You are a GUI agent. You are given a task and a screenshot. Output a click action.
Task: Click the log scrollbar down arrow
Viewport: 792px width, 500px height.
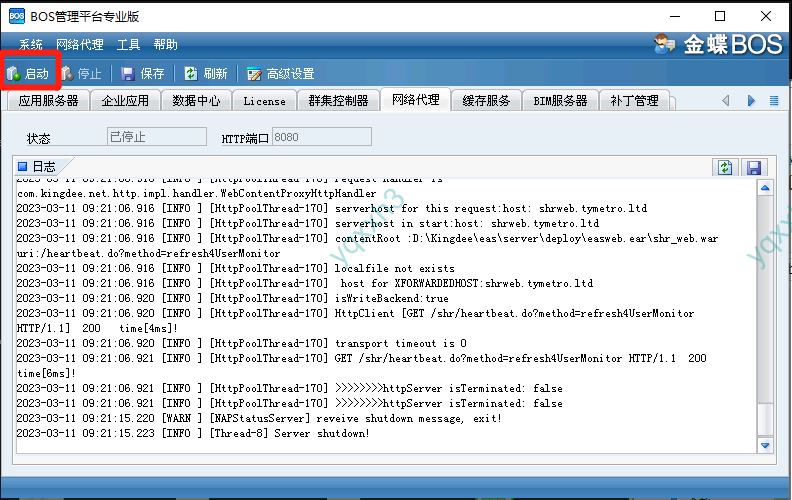(765, 445)
